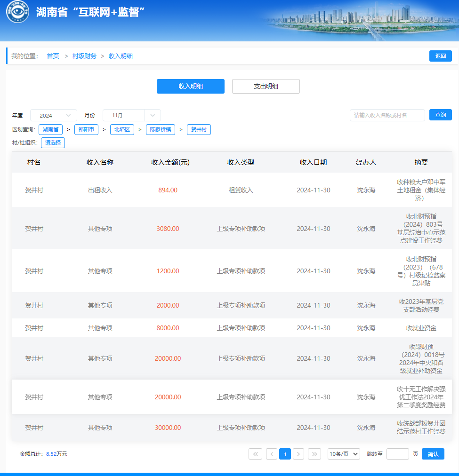Click the 收统战部拨贺井团结示范村工作经费 summary

coord(421,428)
